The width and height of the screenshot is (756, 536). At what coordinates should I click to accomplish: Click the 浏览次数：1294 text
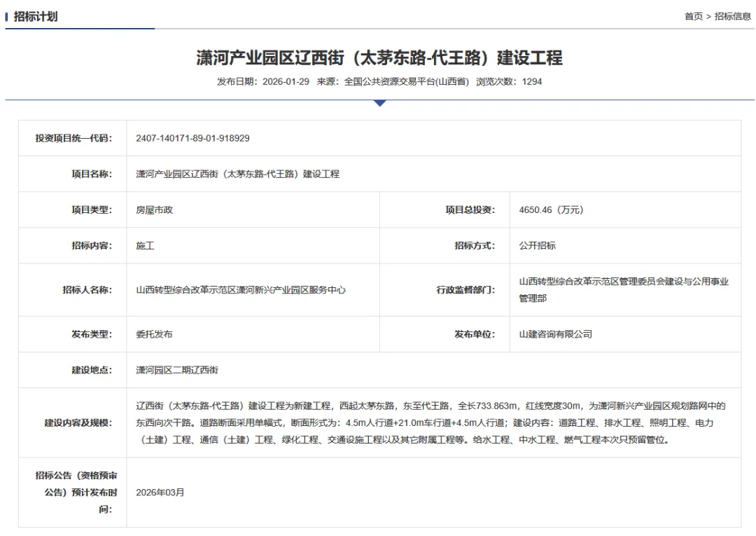coord(509,81)
